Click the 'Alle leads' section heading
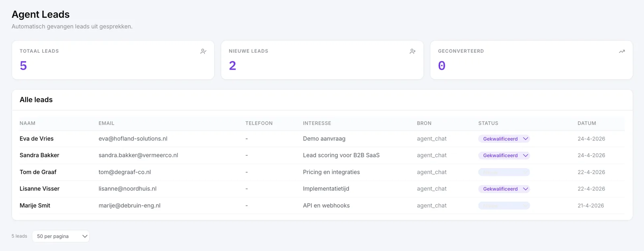 point(36,100)
